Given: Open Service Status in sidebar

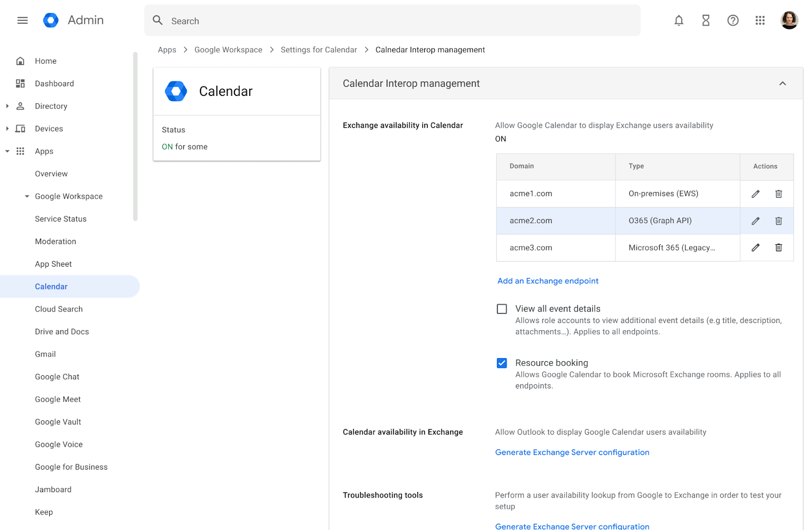Looking at the screenshot, I should coord(61,219).
